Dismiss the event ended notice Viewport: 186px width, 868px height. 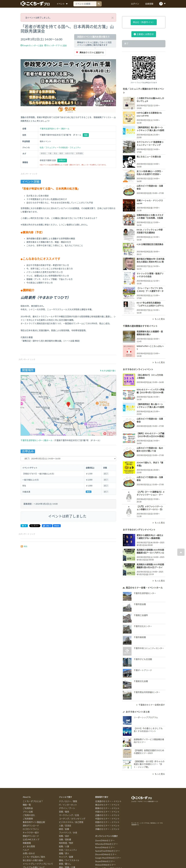112,18
